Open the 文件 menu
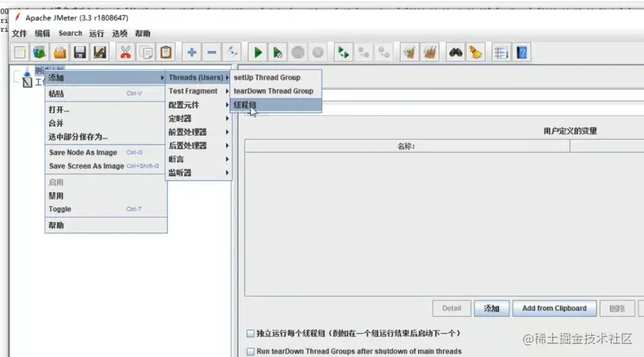The height and width of the screenshot is (357, 644). click(x=19, y=33)
